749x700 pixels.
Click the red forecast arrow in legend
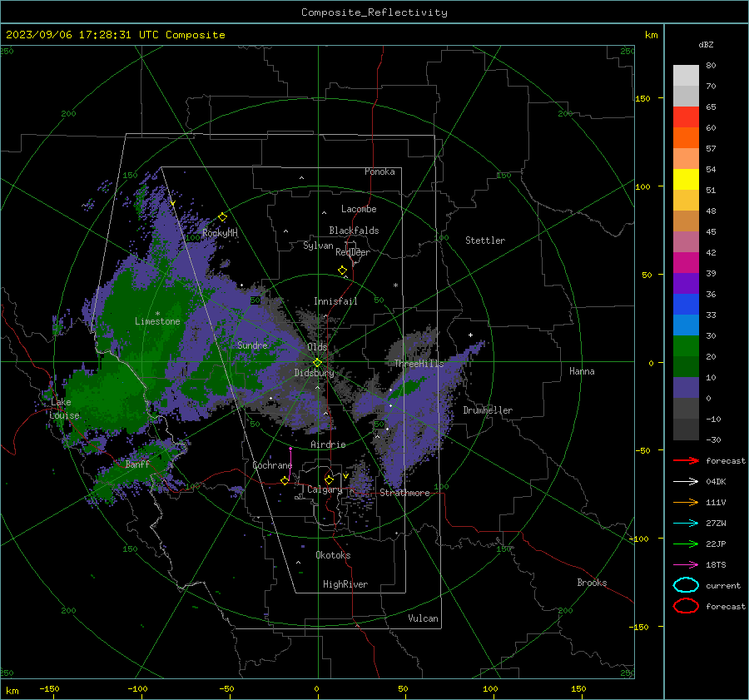point(686,460)
